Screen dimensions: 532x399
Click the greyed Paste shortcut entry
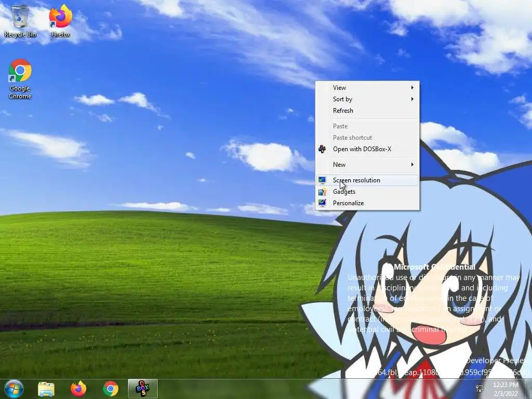[367, 137]
